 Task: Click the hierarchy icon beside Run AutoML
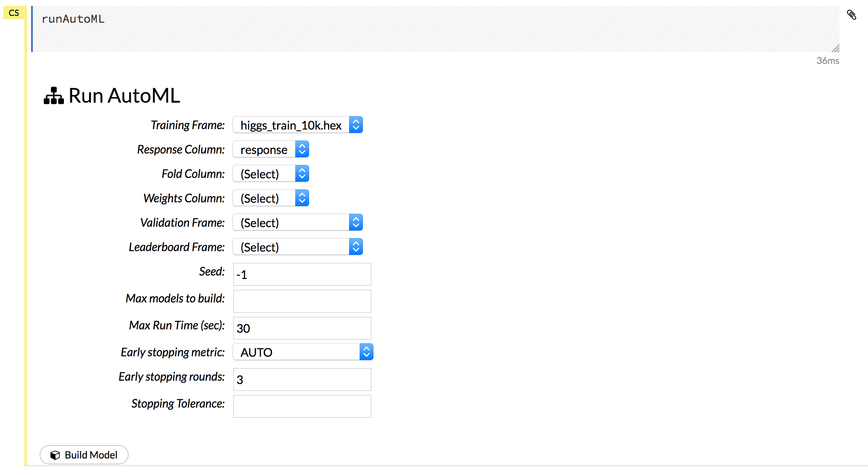click(x=53, y=95)
